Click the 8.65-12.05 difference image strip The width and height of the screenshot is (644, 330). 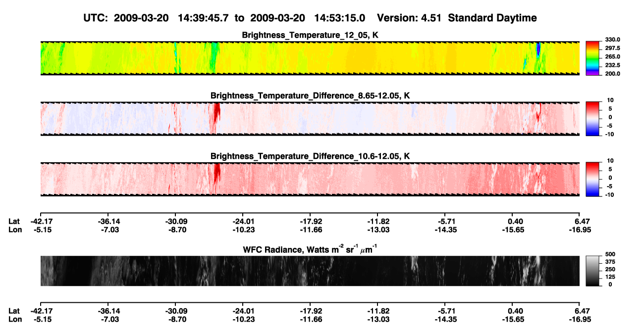[x=310, y=118]
